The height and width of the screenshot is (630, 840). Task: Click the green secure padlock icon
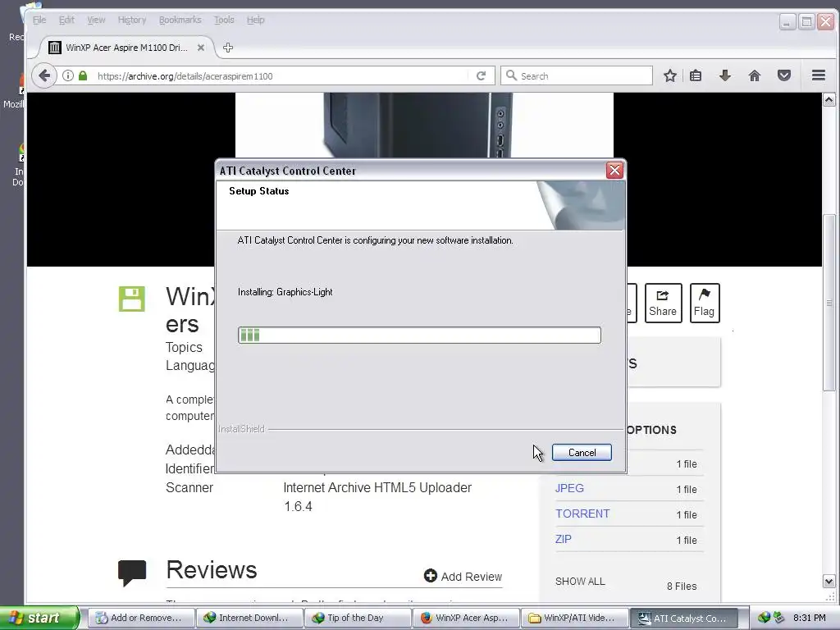click(83, 75)
